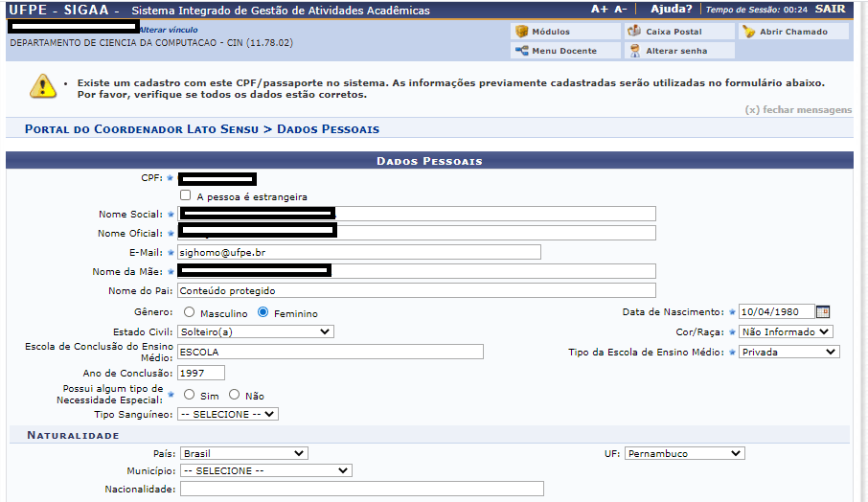The height and width of the screenshot is (502, 868).
Task: Click the Alterar senha icon
Action: [x=635, y=51]
